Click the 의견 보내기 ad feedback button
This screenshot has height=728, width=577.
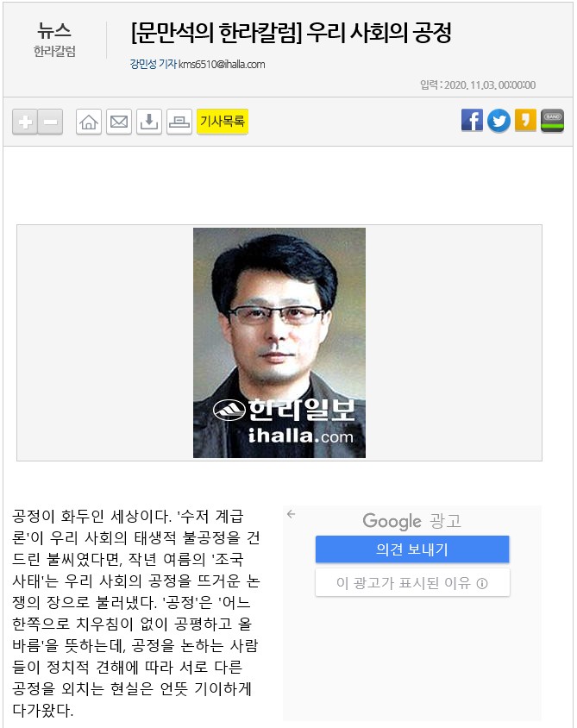(412, 549)
